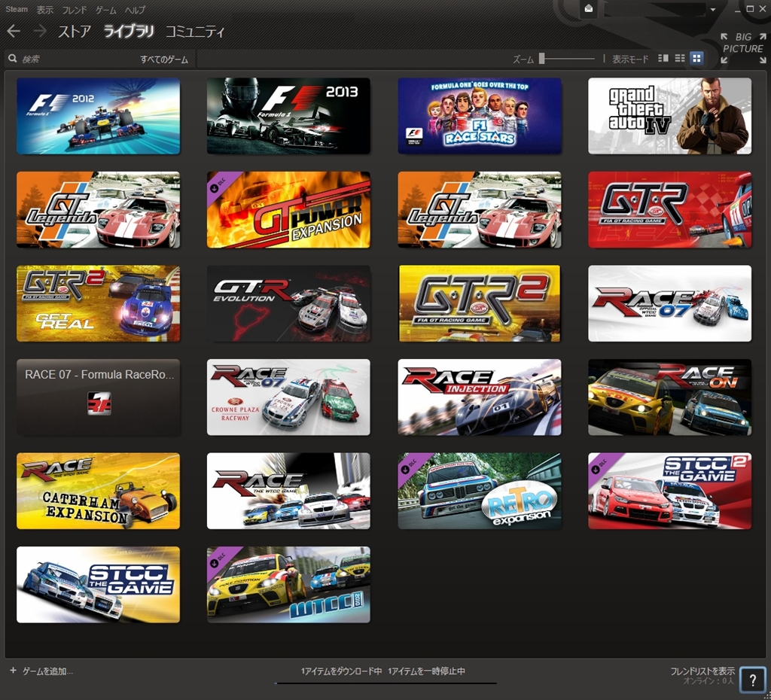The image size is (771, 700).
Task: Click the RaceRoom icon on RACE 07 Formula tile
Action: (x=99, y=403)
